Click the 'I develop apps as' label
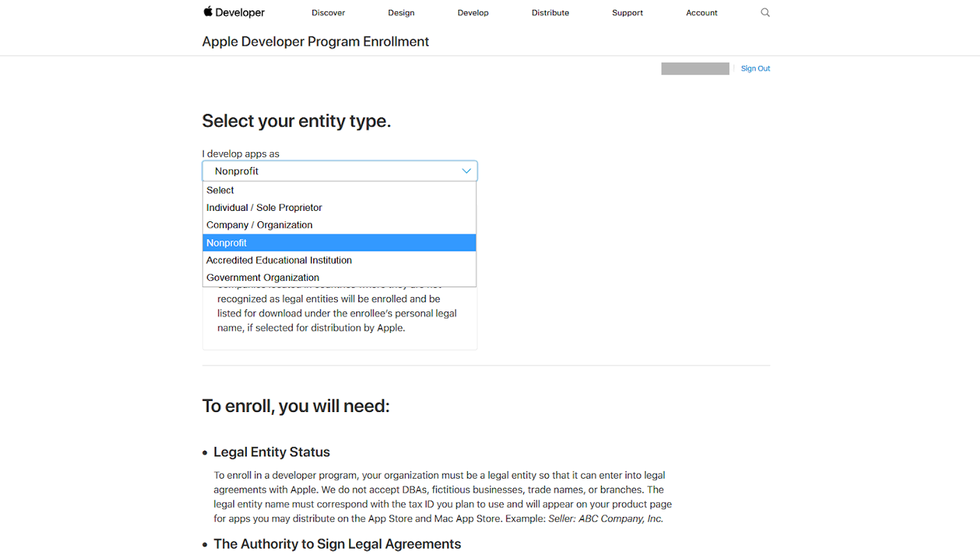 (240, 154)
